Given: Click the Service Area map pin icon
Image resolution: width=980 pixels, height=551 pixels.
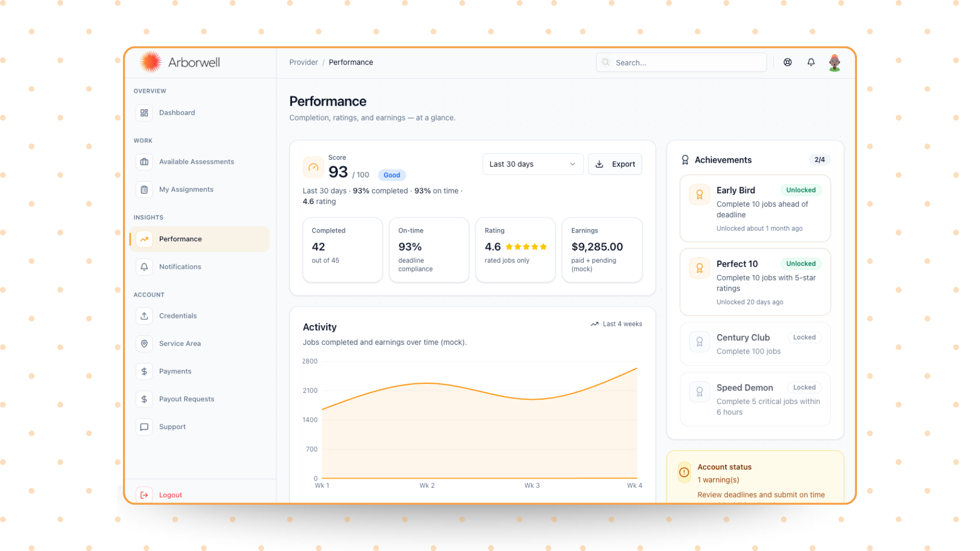Looking at the screenshot, I should 144,344.
